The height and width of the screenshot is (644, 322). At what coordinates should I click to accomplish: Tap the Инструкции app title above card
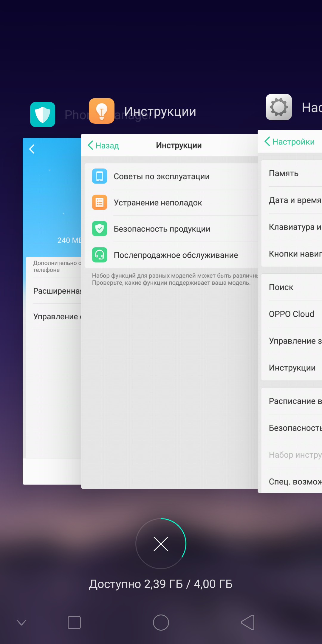pyautogui.click(x=160, y=111)
